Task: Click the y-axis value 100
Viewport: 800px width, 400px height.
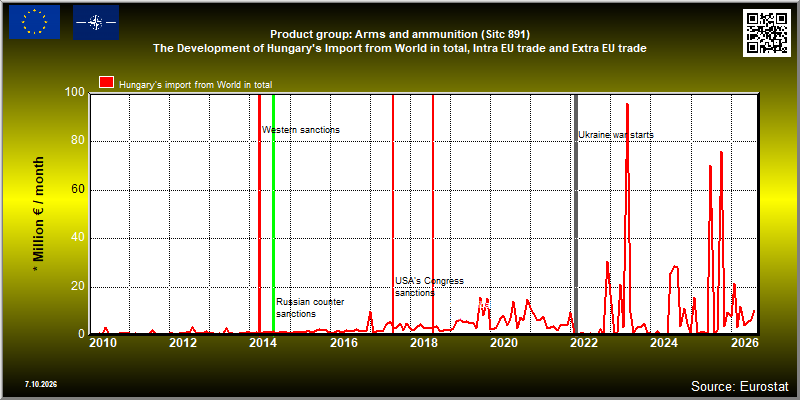Action: (x=74, y=93)
